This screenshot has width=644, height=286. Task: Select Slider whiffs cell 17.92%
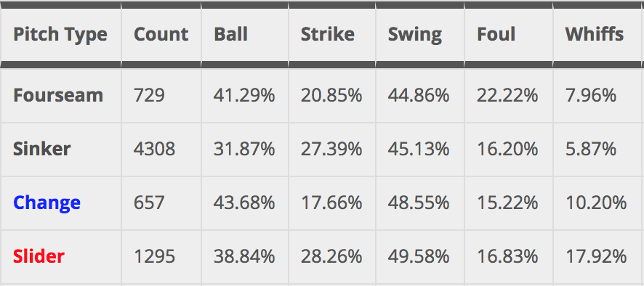click(596, 257)
